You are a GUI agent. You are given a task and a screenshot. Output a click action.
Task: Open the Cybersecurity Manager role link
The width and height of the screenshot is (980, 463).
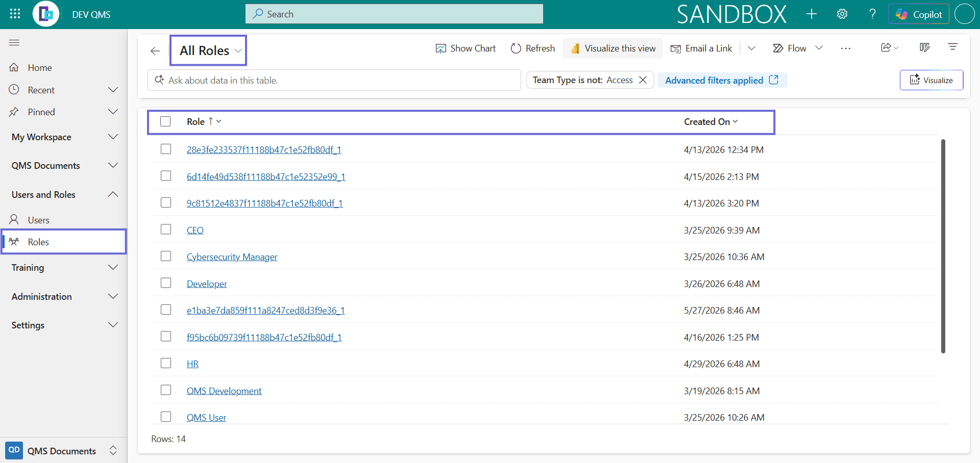click(232, 257)
